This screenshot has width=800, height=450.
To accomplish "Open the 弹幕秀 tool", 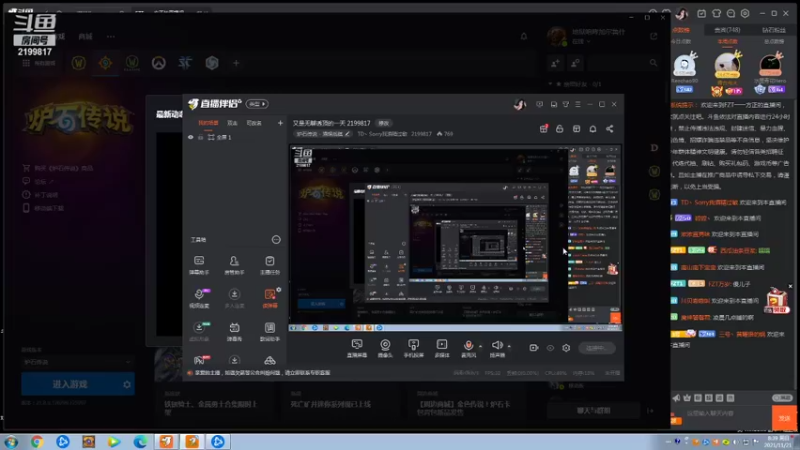I will click(x=234, y=332).
